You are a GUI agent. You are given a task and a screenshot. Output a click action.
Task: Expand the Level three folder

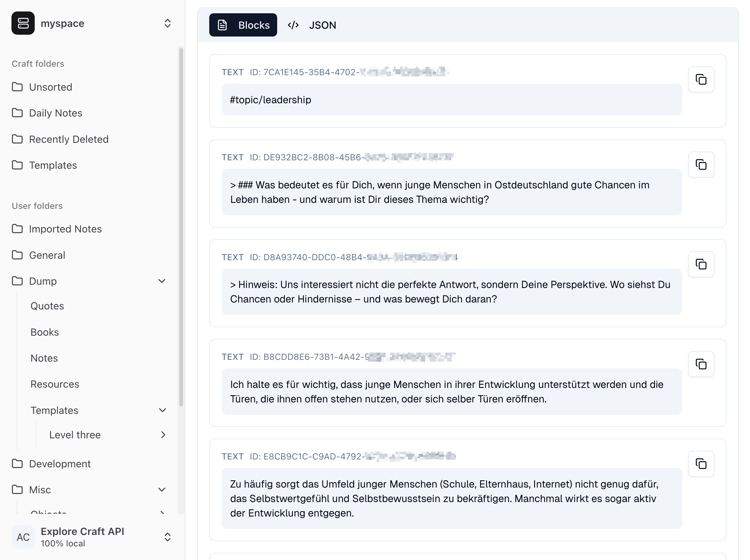163,435
